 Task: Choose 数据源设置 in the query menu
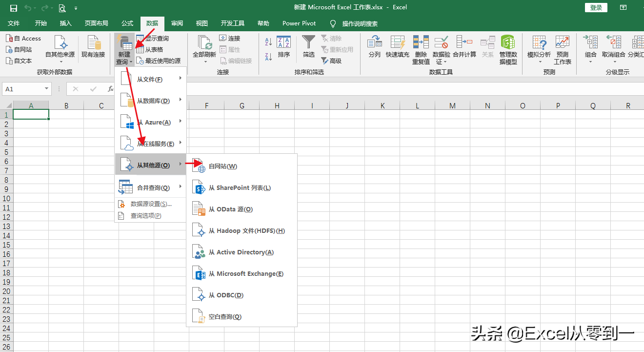(x=151, y=204)
